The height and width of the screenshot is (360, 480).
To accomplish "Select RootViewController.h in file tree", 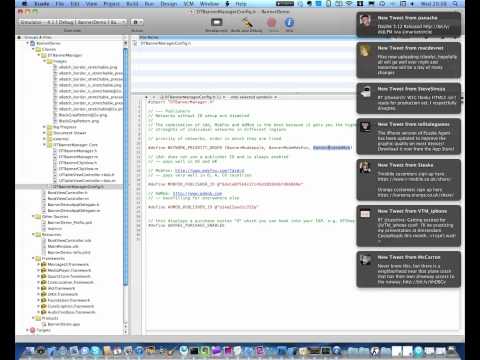I will [68, 193].
